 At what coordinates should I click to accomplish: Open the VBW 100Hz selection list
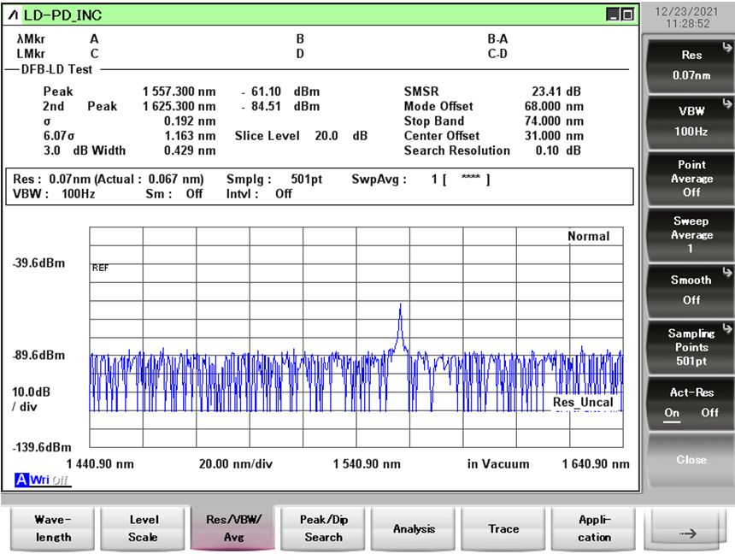click(691, 121)
